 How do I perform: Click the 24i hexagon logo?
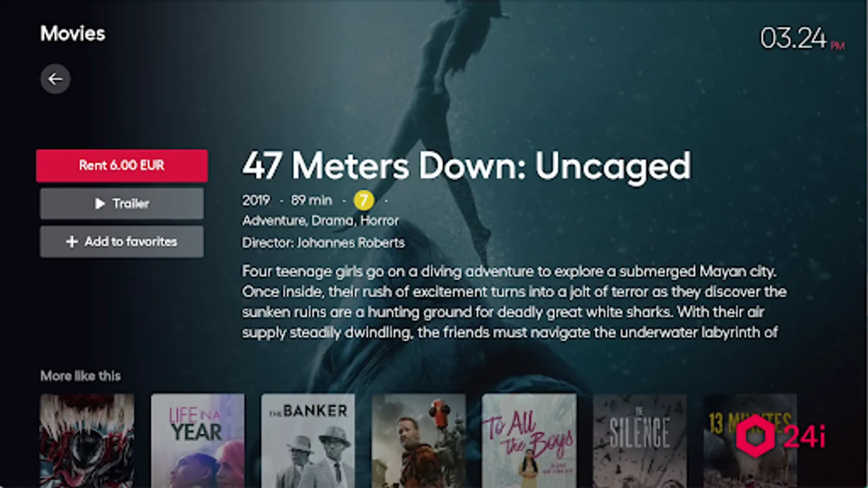click(755, 436)
